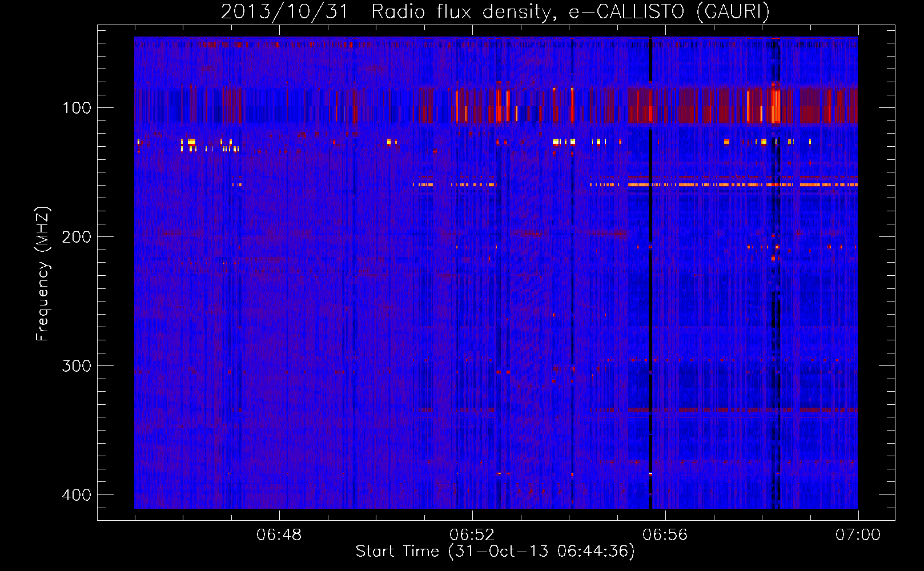Select the '100' frequency axis label
This screenshot has height=571, width=924.
pyautogui.click(x=77, y=108)
